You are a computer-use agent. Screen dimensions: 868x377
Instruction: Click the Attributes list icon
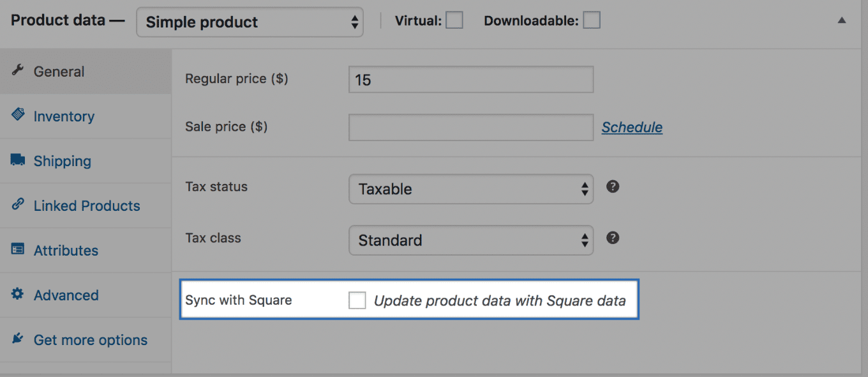[18, 249]
